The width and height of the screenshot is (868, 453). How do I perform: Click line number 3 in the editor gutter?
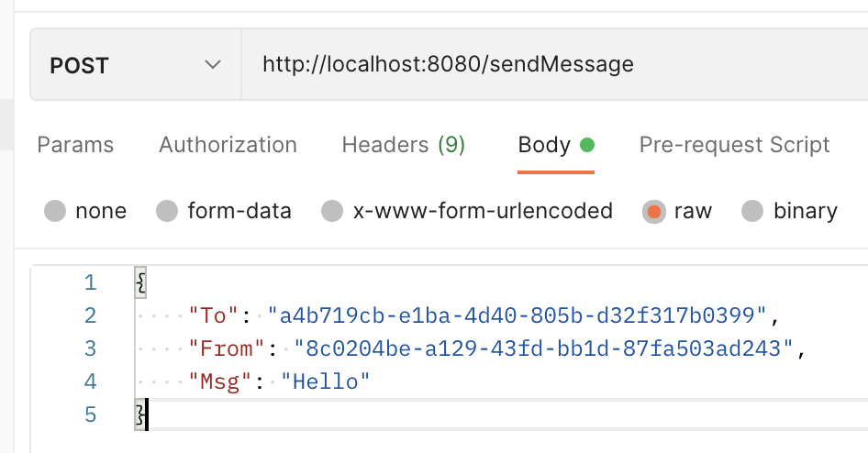click(x=90, y=349)
